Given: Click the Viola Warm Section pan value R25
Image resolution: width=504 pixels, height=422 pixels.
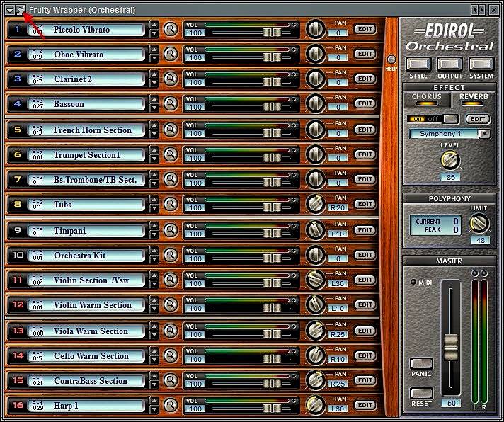Looking at the screenshot, I should pyautogui.click(x=338, y=334).
